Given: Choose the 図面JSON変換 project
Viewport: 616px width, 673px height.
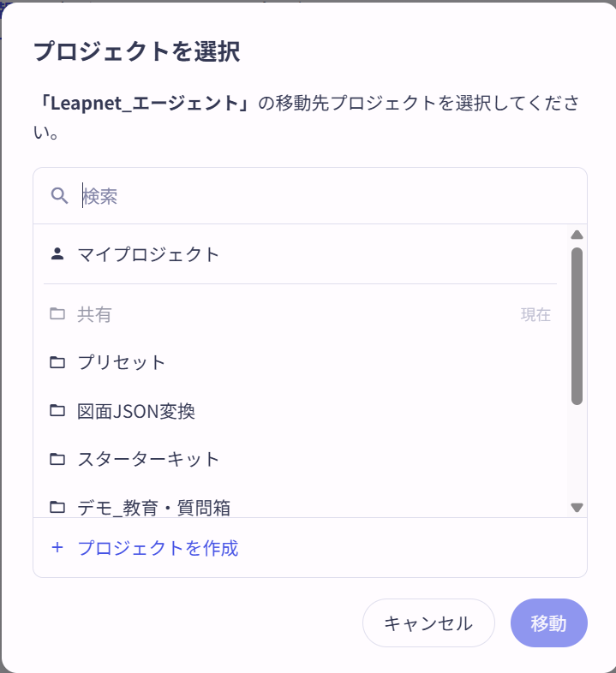Looking at the screenshot, I should click(x=300, y=411).
